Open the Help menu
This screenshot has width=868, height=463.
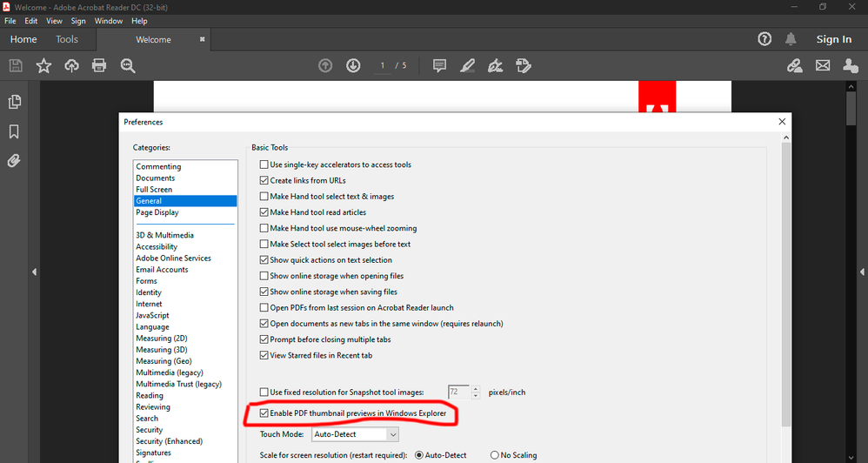(x=139, y=21)
